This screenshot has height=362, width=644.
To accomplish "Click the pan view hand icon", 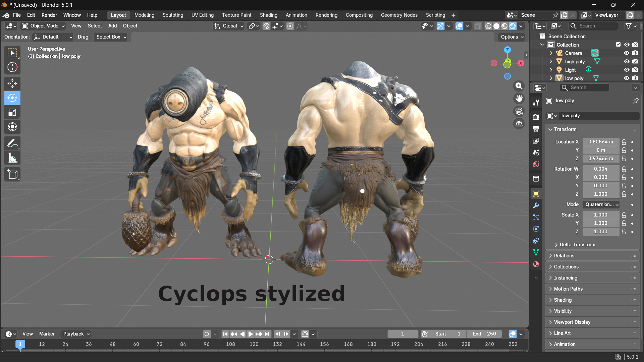I will coord(519,99).
